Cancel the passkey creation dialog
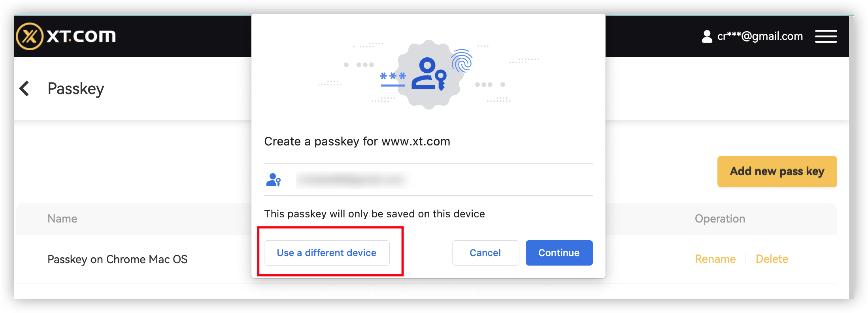This screenshot has height=313, width=868. (x=485, y=253)
